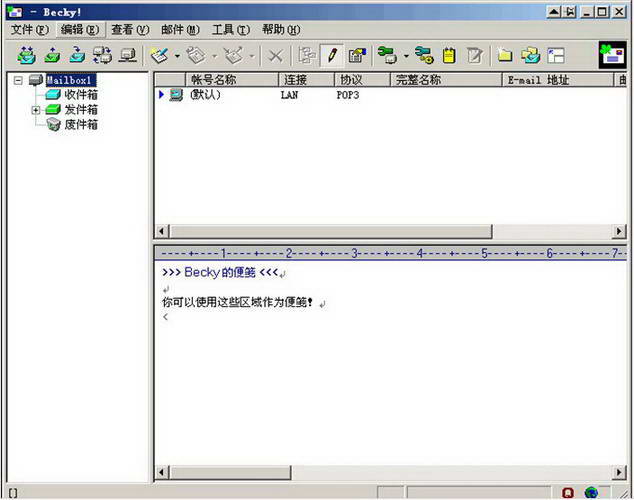634x500 pixels.
Task: Click the remote mailbox computer icon
Action: (128, 55)
